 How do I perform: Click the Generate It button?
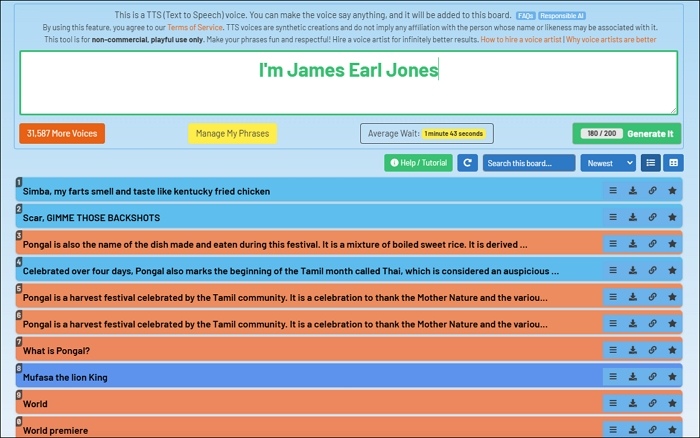click(627, 133)
